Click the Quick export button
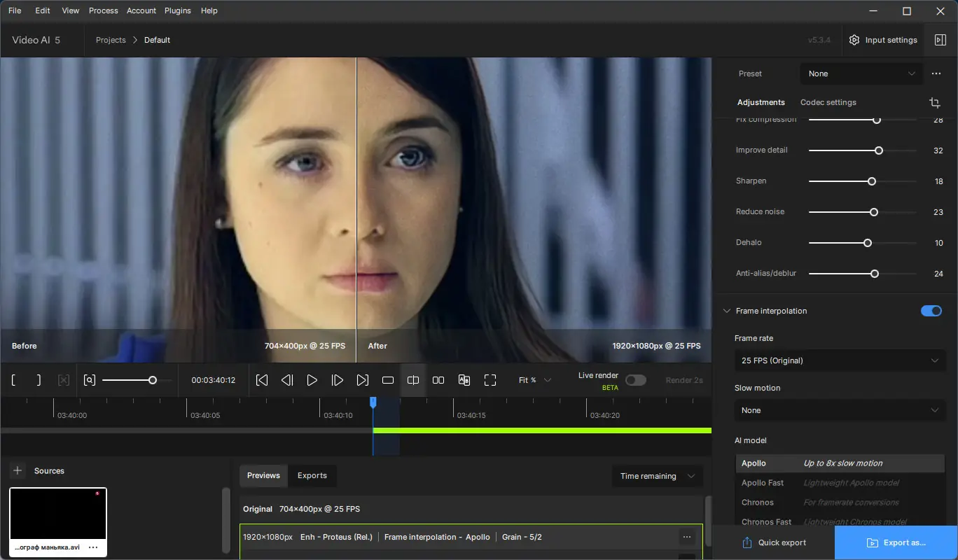 tap(774, 542)
